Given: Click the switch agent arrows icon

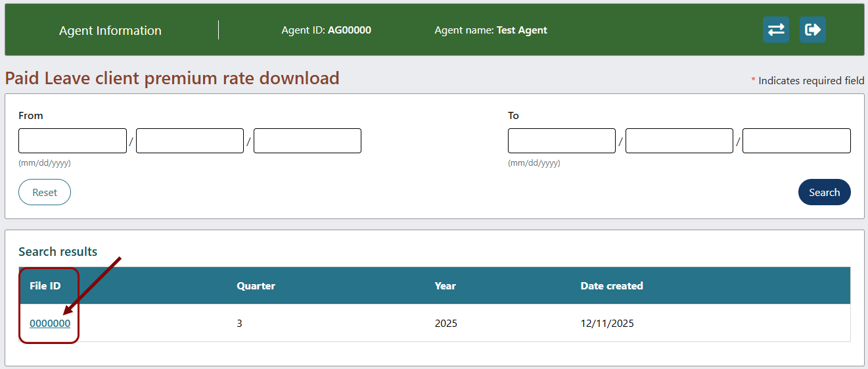Looking at the screenshot, I should (775, 30).
